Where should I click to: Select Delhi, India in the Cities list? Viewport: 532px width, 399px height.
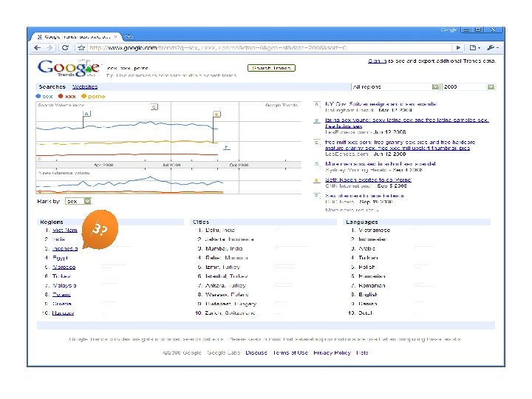(x=220, y=230)
